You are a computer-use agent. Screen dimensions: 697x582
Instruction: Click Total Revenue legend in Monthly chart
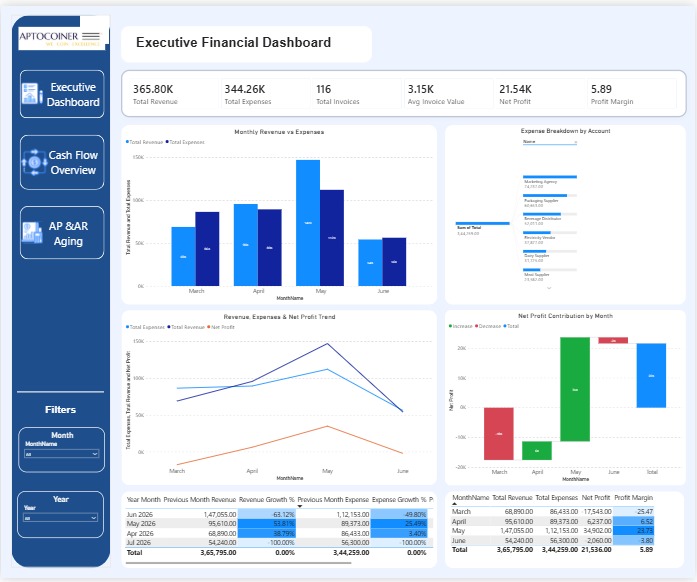[144, 142]
